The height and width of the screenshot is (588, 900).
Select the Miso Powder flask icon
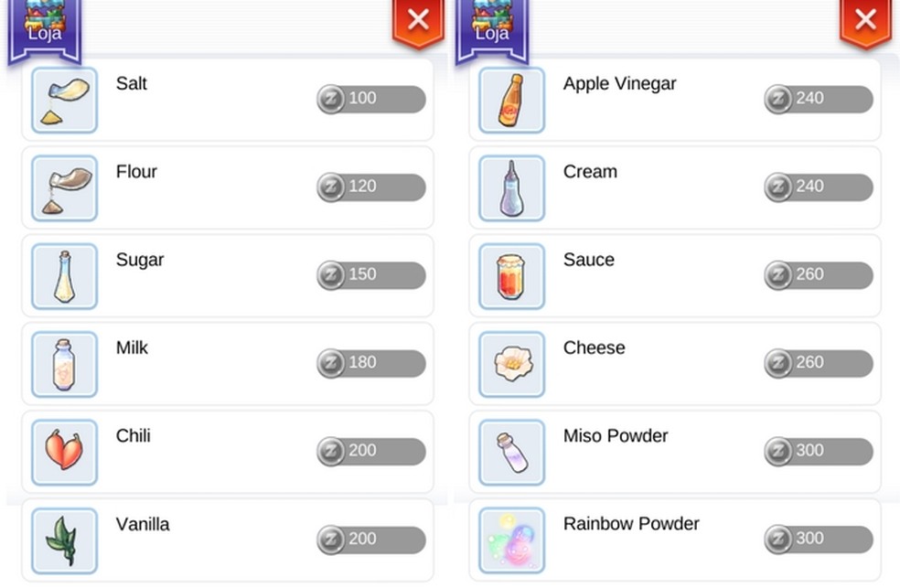tap(510, 452)
